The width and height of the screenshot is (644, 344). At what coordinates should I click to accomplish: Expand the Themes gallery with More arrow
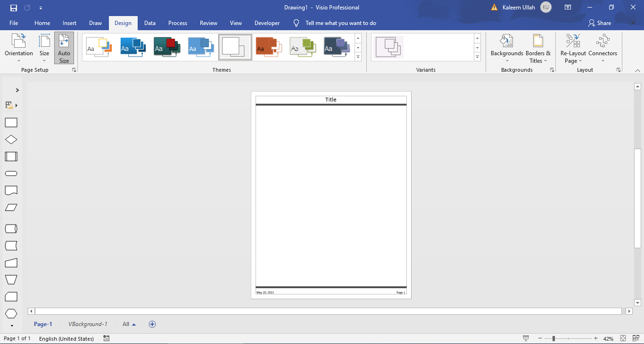[358, 57]
